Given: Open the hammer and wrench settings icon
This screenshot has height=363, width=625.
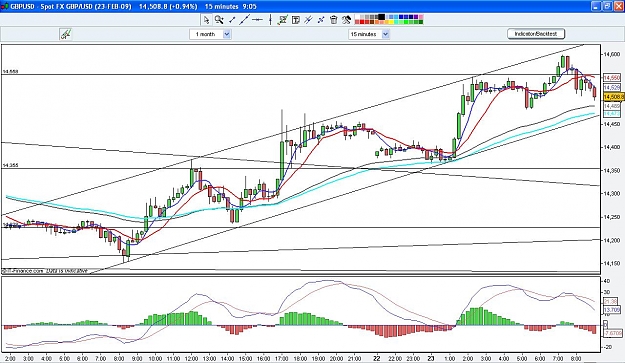Looking at the screenshot, I should coord(346,20).
